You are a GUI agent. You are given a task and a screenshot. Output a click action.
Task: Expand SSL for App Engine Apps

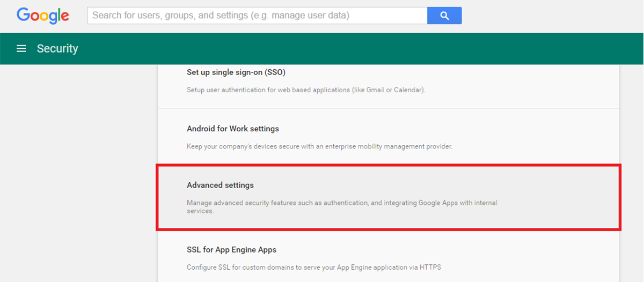pos(231,250)
